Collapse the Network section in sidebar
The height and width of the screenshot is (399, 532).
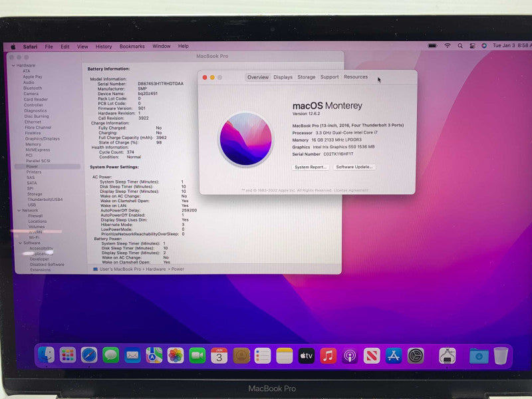[x=19, y=210]
